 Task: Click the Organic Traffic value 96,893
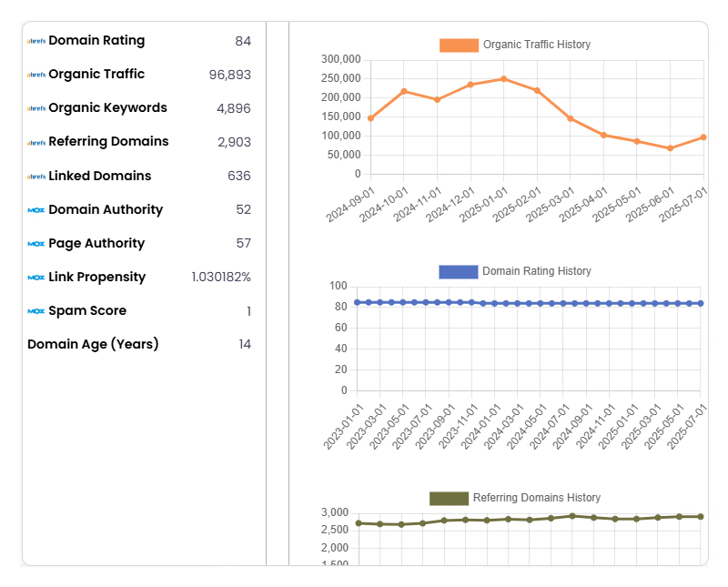[229, 76]
